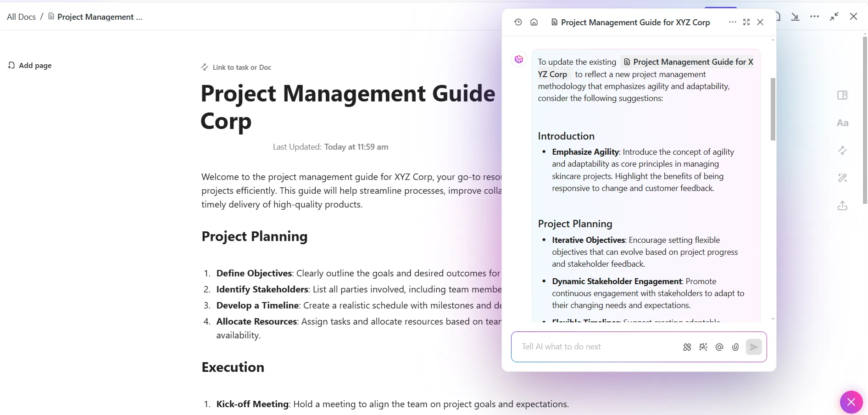
Task: Click the 'Project Planning' heading in AI response
Action: click(x=575, y=224)
